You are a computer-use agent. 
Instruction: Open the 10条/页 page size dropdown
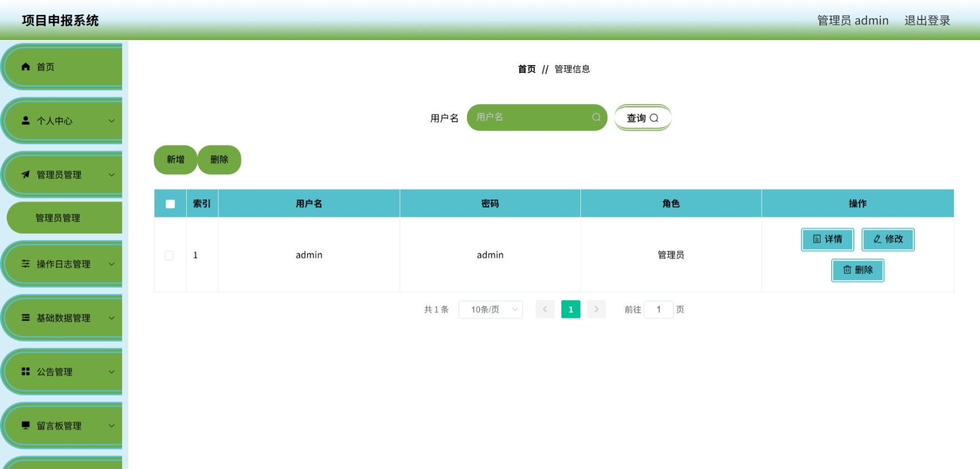[491, 310]
